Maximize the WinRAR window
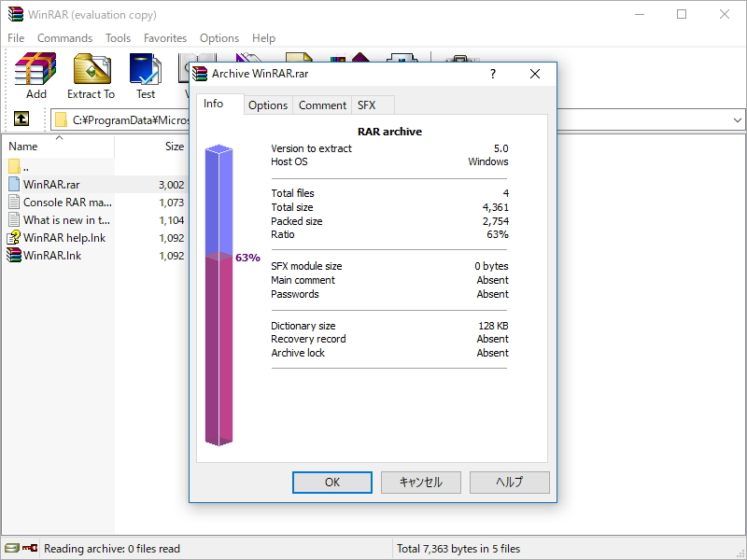 (x=682, y=14)
